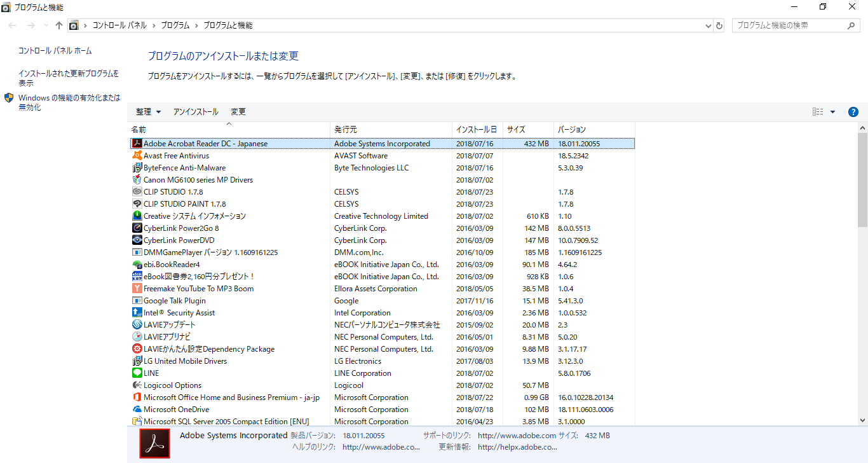The height and width of the screenshot is (463, 868).
Task: Open the blue help question mark button
Action: [x=853, y=112]
